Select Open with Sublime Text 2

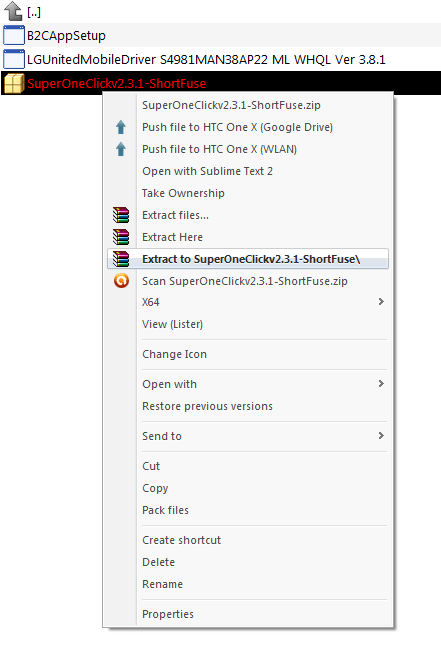click(207, 171)
